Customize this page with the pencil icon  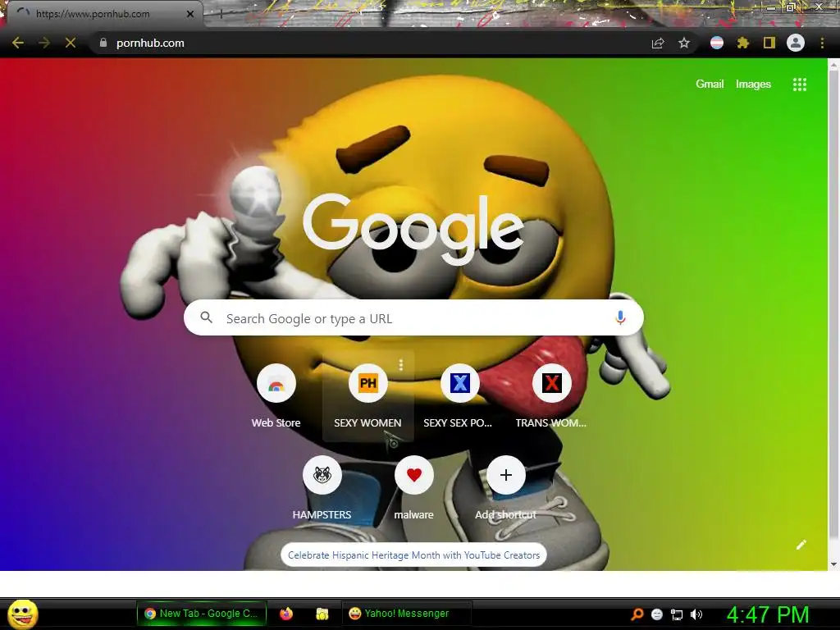tap(801, 545)
